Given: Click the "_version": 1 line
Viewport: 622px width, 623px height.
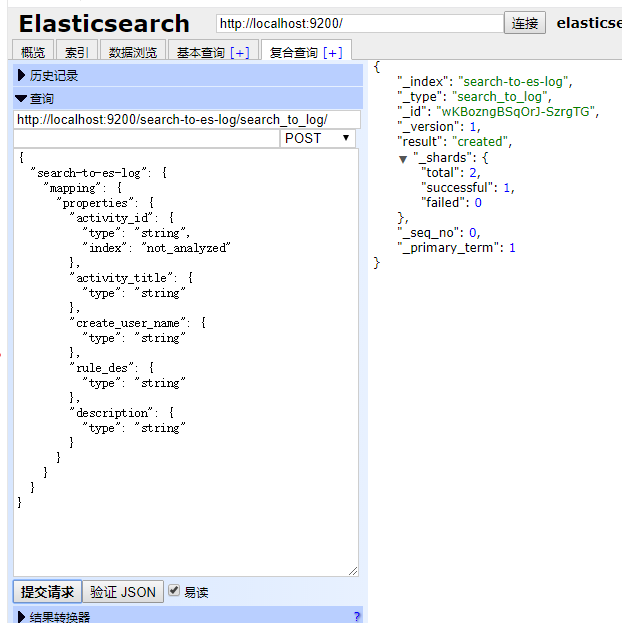Looking at the screenshot, I should pyautogui.click(x=439, y=126).
